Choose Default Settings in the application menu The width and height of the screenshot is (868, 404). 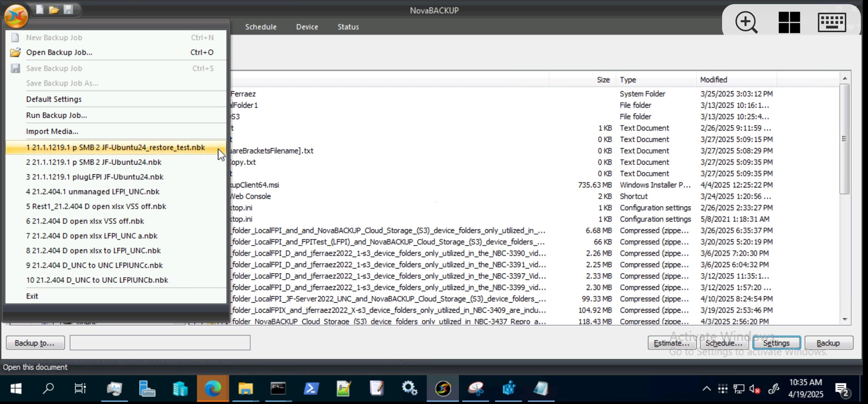click(x=116, y=99)
